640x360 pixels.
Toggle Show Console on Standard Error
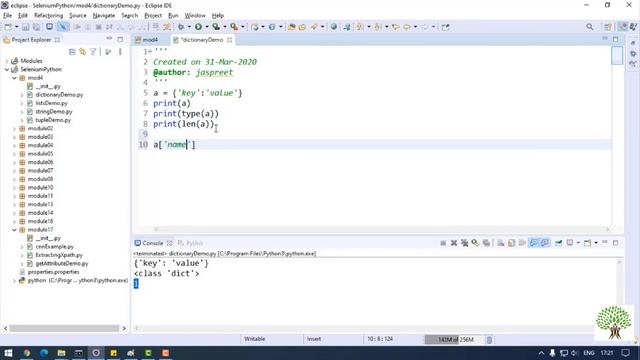(x=544, y=243)
